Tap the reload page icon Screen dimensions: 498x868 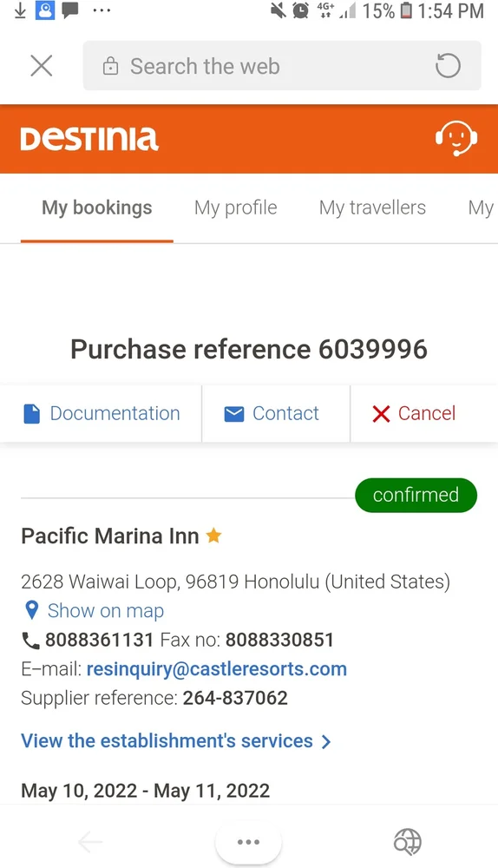coord(448,66)
